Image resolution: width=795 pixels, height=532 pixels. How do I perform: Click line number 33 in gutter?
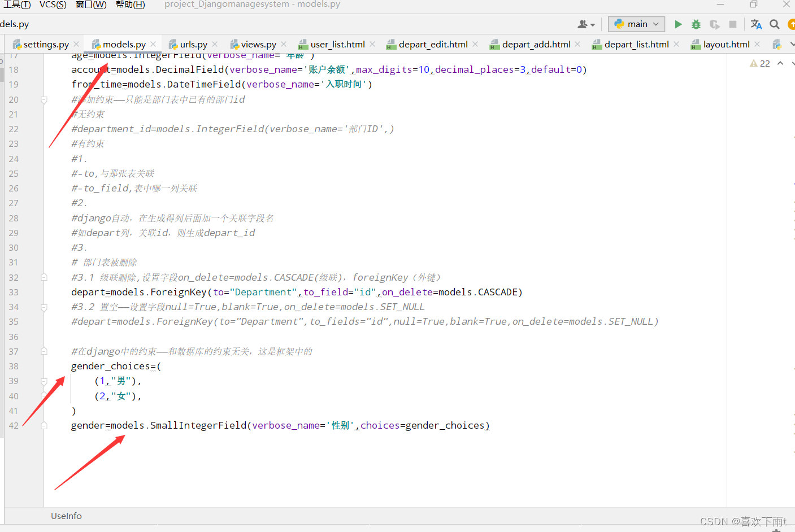click(x=14, y=292)
